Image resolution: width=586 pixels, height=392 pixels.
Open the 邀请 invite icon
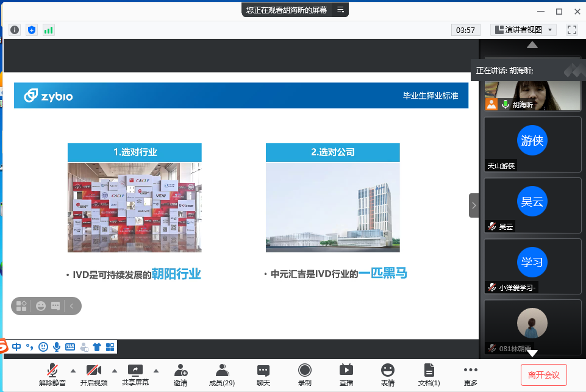coord(180,375)
